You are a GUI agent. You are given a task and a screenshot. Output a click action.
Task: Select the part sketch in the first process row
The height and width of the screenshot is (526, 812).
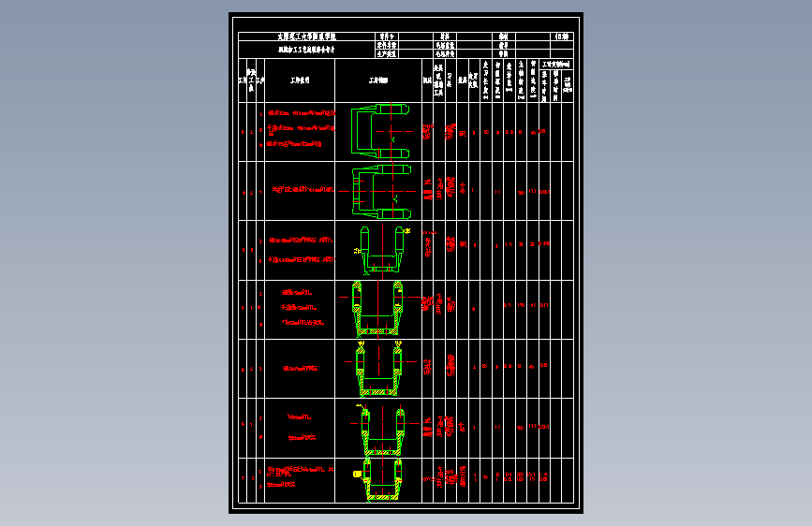pyautogui.click(x=380, y=131)
